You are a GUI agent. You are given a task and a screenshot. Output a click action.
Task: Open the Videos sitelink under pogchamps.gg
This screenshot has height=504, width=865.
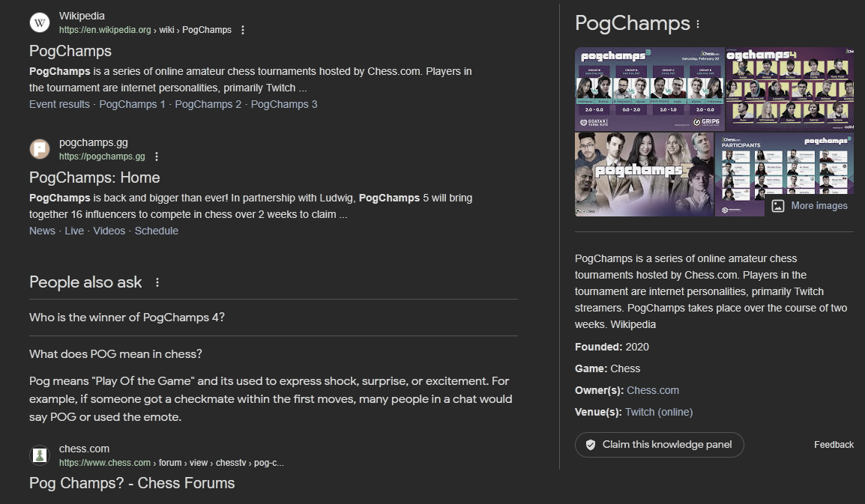(x=109, y=231)
